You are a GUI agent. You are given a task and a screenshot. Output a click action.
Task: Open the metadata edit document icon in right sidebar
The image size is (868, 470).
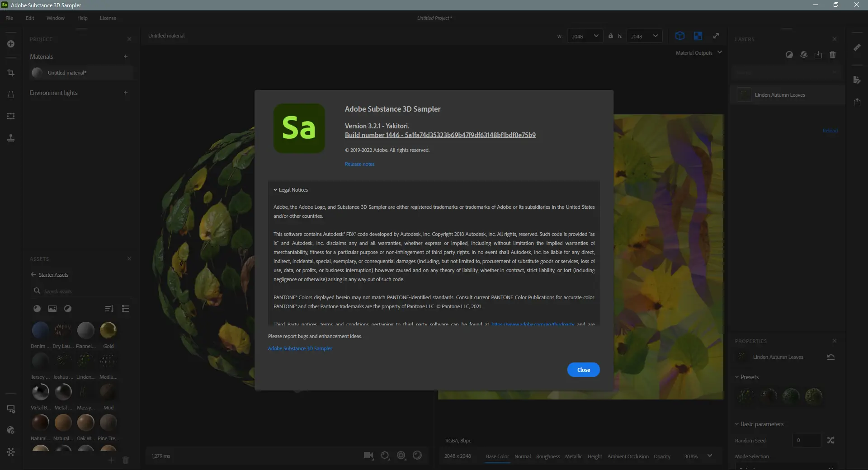(857, 80)
